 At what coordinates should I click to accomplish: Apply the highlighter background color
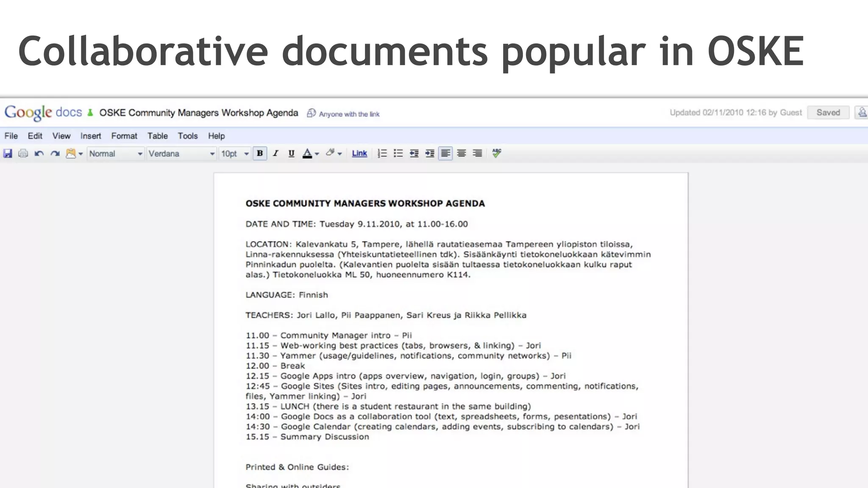pos(330,153)
